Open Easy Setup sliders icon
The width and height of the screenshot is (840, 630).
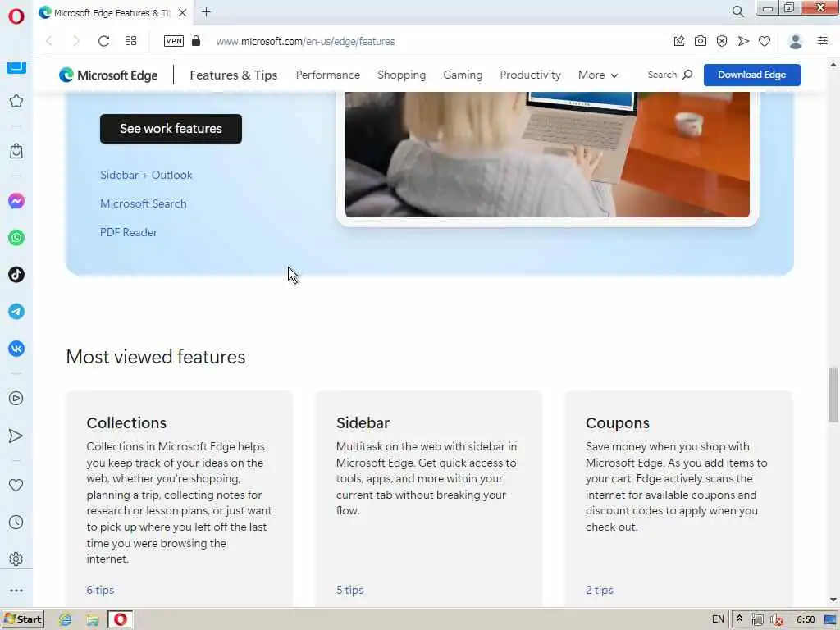pos(823,41)
